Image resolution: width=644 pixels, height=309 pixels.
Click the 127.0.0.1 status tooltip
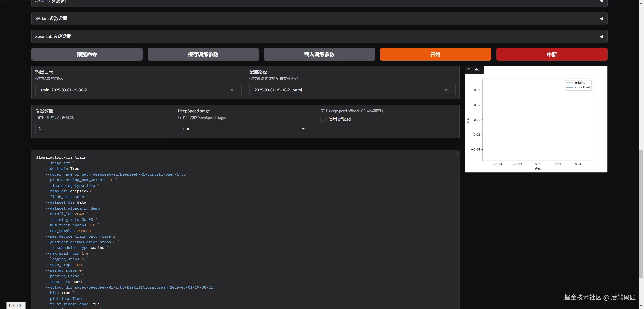[x=16, y=305]
